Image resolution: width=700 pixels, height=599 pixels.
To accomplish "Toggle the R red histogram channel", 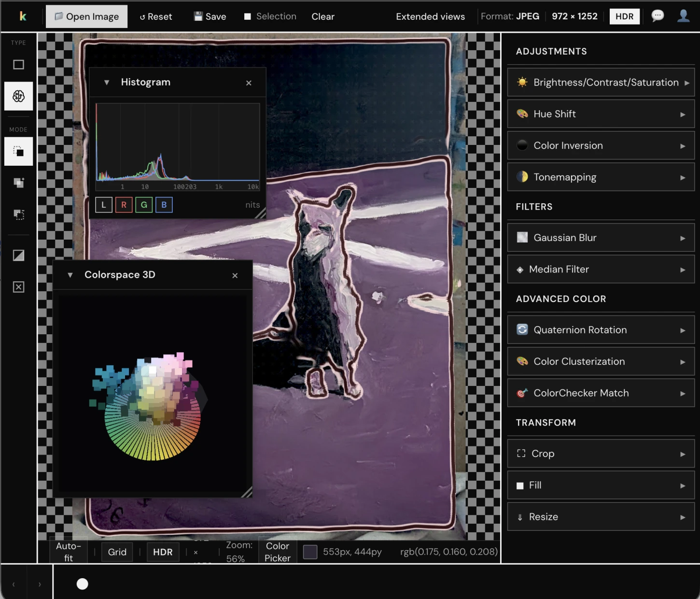I will 124,205.
